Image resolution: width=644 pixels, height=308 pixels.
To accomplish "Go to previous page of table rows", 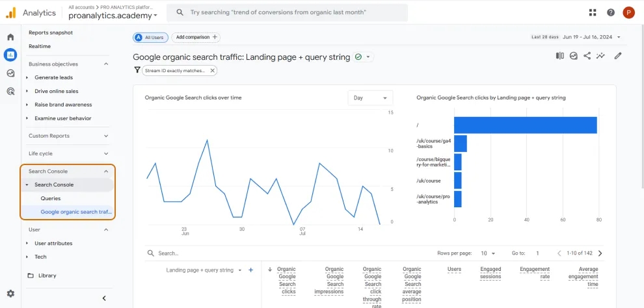I will [x=559, y=253].
